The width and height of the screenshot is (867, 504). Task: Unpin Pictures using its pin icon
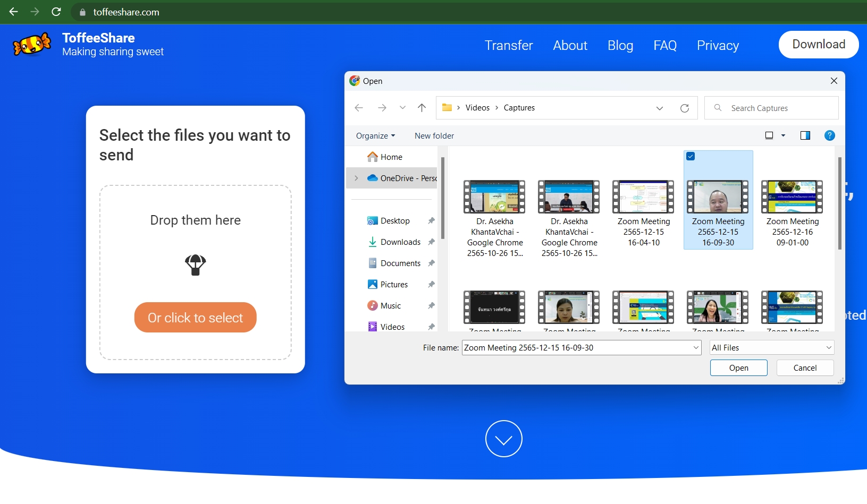431,284
